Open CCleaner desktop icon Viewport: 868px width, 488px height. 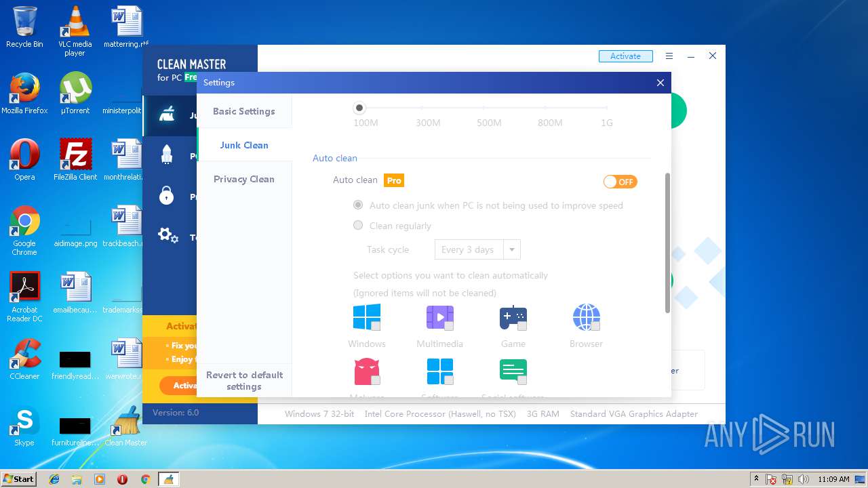click(x=24, y=359)
